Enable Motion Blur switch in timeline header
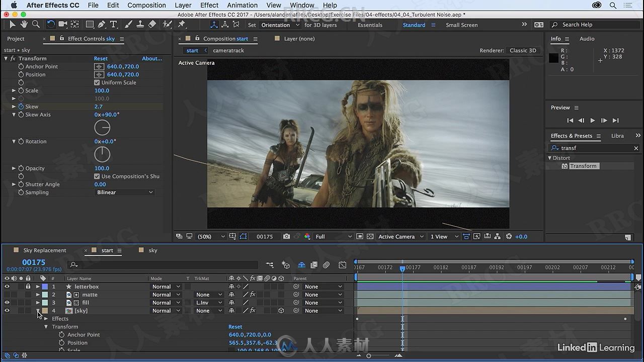 pos(327,265)
